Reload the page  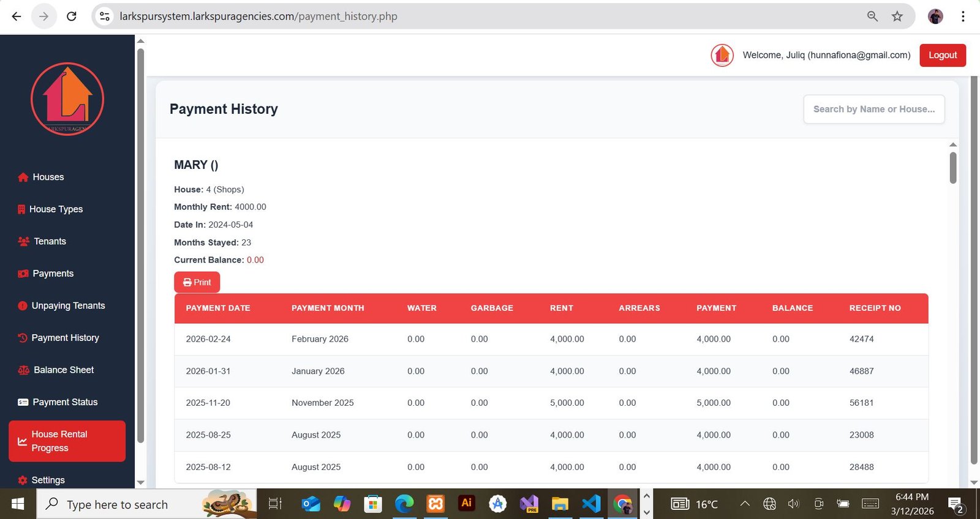tap(72, 17)
